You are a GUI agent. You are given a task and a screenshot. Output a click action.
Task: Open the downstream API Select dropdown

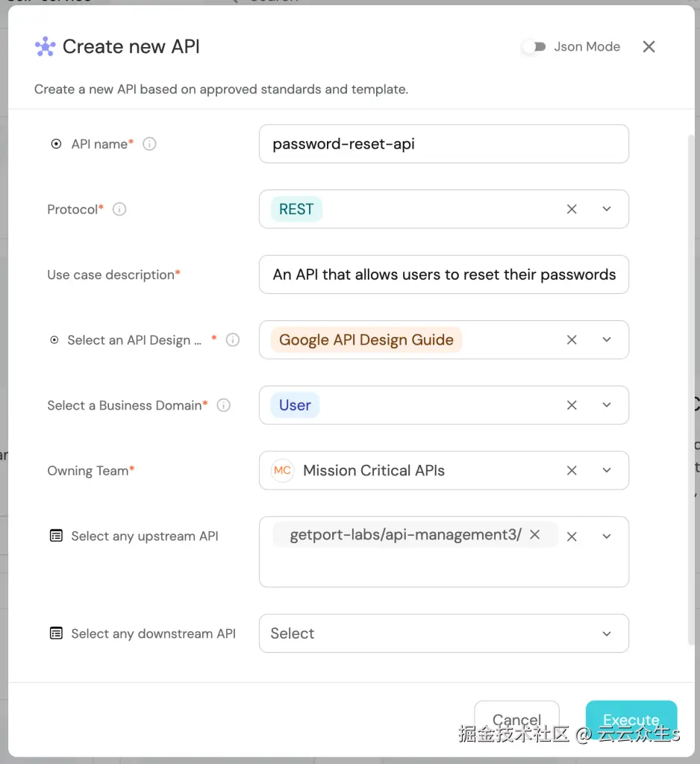coord(607,633)
